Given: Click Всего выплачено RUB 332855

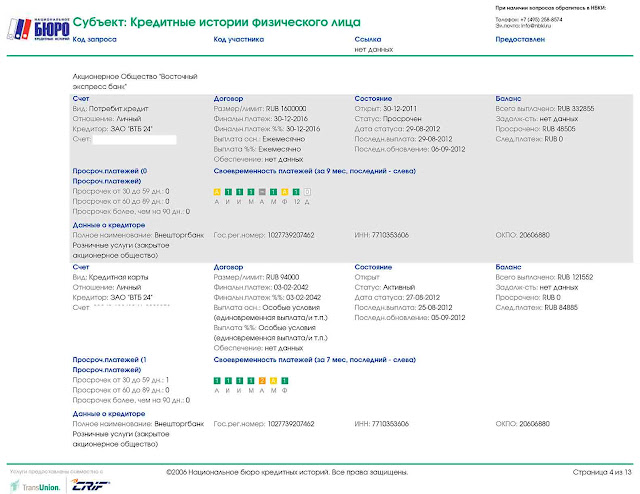Looking at the screenshot, I should click(544, 109).
